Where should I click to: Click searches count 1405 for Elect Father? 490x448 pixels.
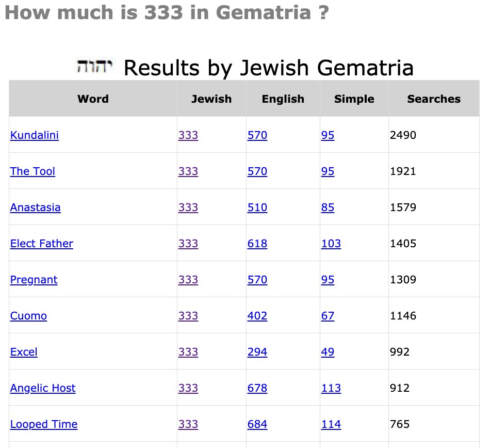click(403, 244)
